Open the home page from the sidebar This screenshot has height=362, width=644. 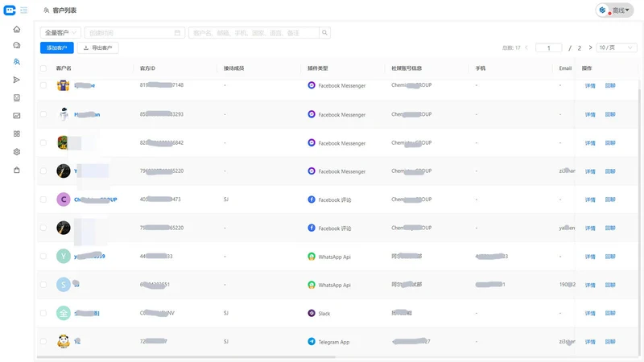tap(17, 29)
